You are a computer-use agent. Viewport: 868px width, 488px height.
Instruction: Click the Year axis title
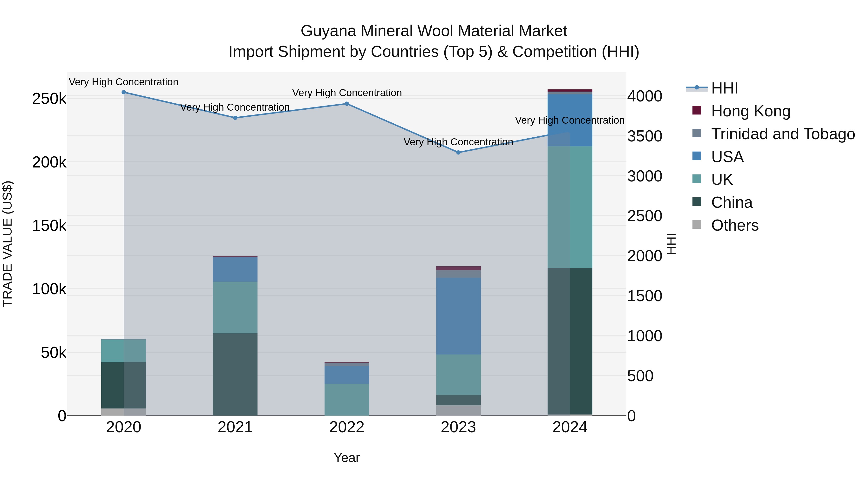(x=347, y=458)
